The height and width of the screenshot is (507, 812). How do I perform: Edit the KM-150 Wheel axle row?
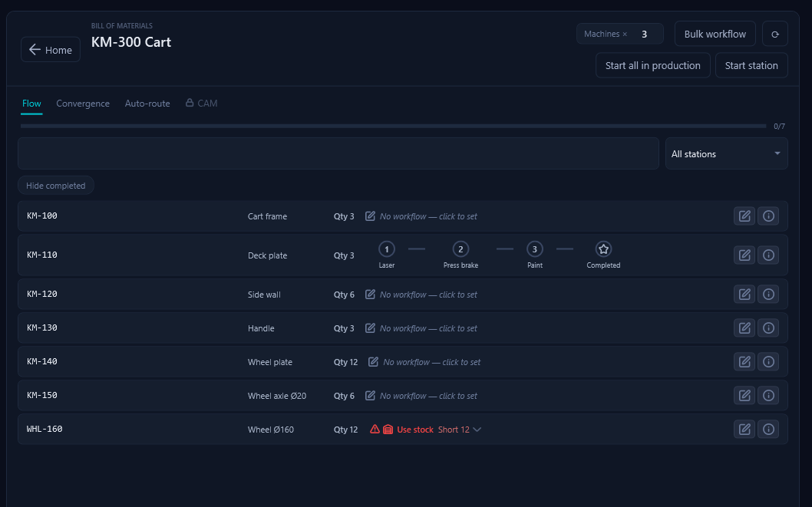pyautogui.click(x=744, y=395)
